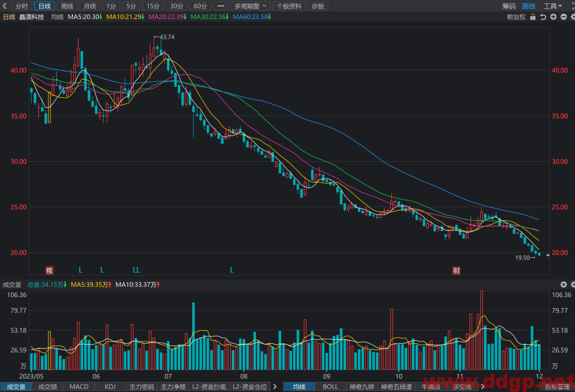Open the L2-资金抄底 tab
The image size is (575, 392).
click(209, 386)
